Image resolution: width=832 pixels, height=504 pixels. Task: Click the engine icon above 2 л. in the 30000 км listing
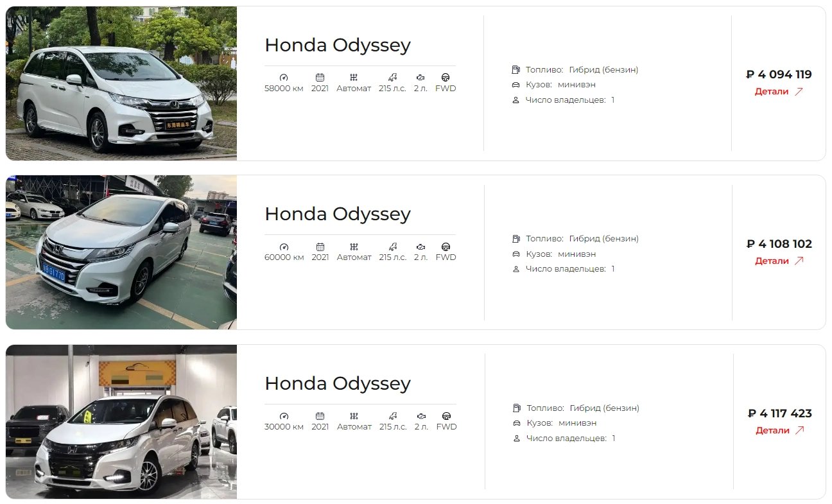point(421,416)
